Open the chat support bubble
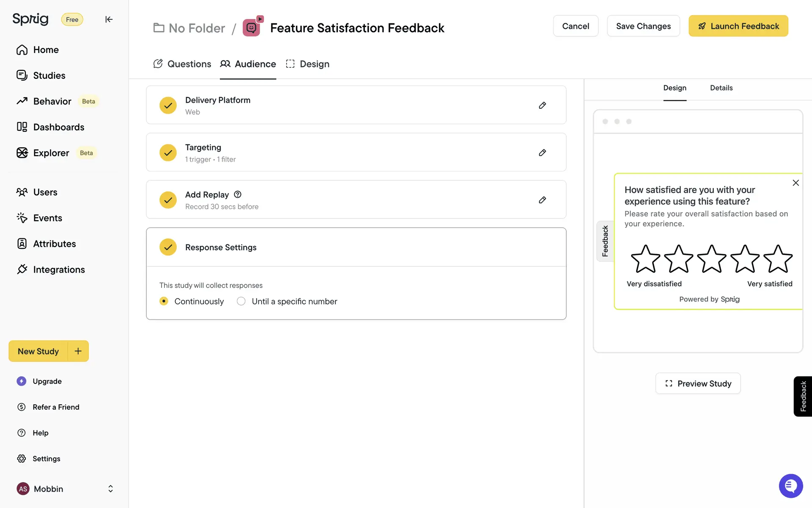 click(790, 486)
